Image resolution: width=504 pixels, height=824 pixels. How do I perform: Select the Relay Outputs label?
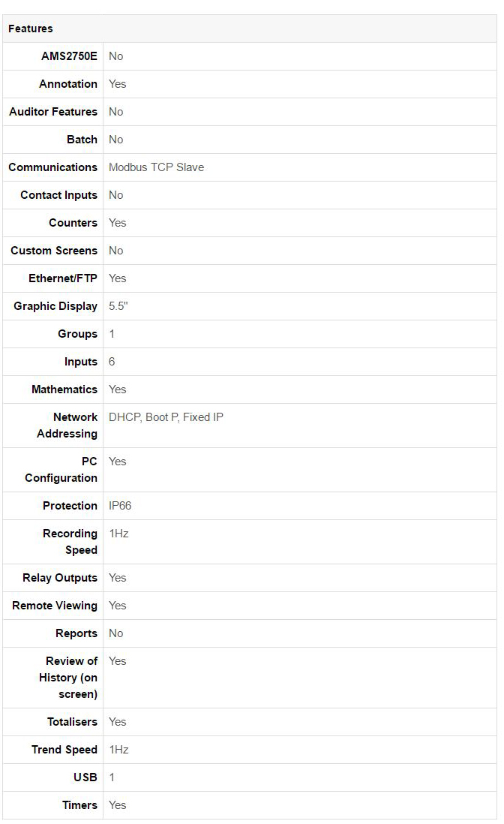[x=60, y=578]
